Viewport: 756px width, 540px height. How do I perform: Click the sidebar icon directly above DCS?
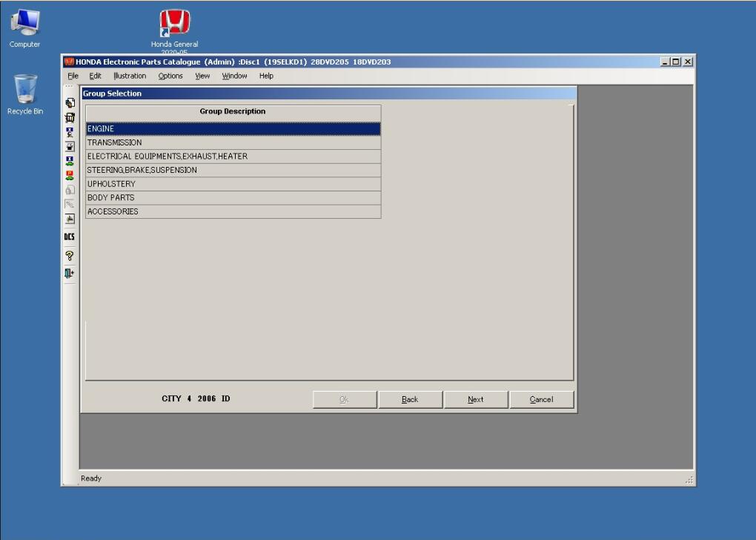coord(70,219)
